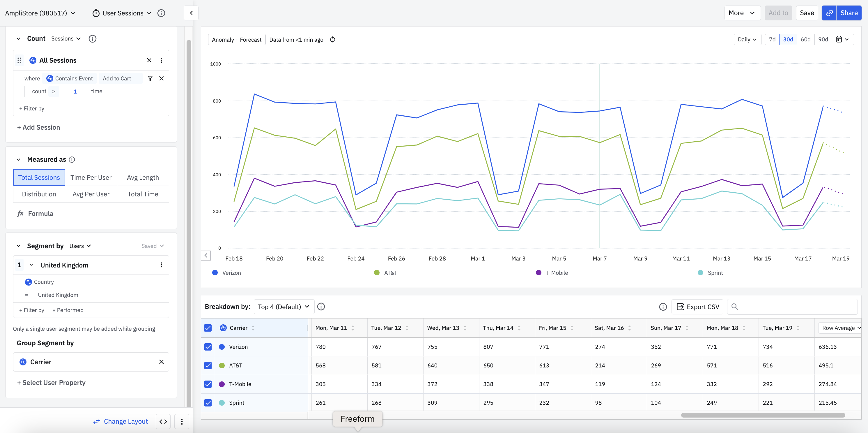
Task: Expand the More menu dropdown
Action: point(742,13)
